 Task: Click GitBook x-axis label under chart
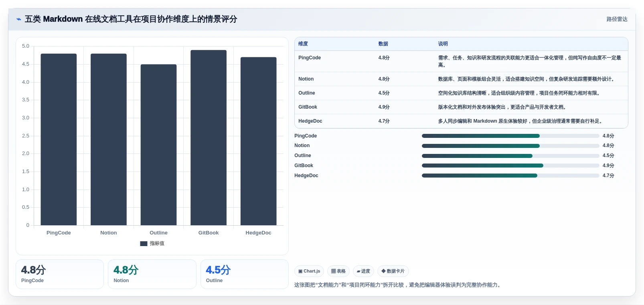pos(209,233)
